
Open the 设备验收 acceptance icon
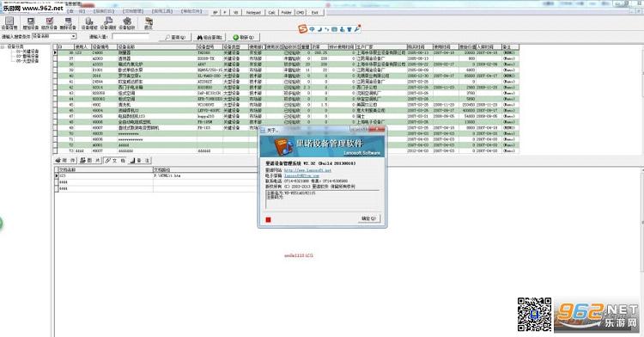pos(127,23)
